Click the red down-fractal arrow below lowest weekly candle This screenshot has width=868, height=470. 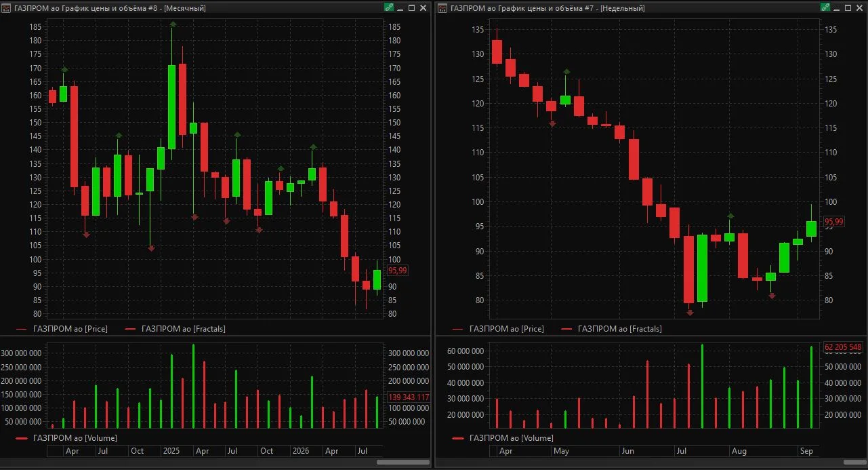pos(690,313)
